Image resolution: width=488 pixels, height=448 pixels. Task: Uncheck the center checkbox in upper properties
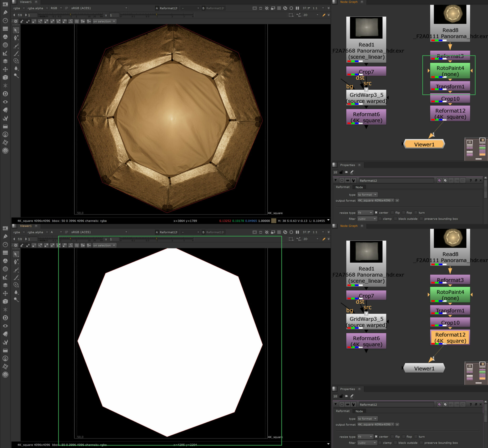coord(376,213)
